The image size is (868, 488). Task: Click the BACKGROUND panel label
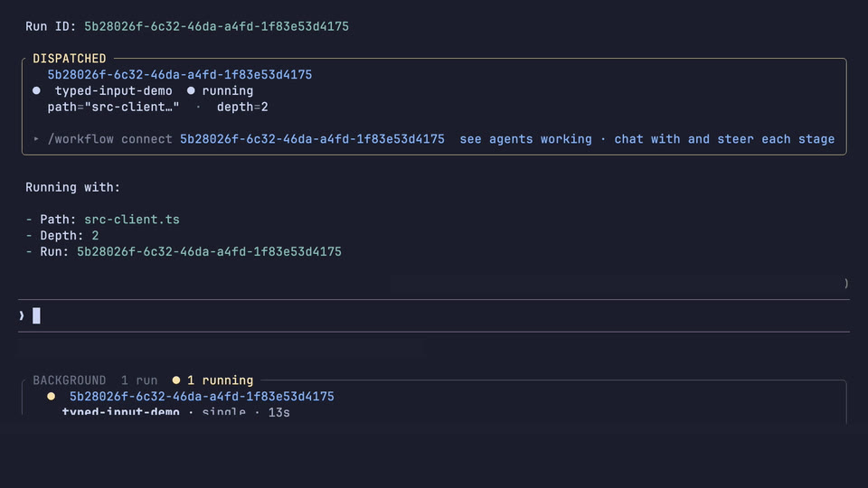70,380
